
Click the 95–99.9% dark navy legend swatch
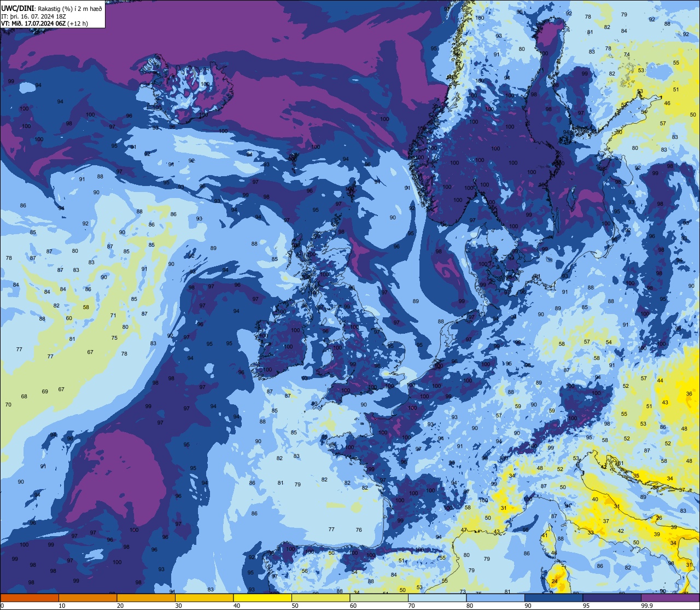tap(612, 598)
